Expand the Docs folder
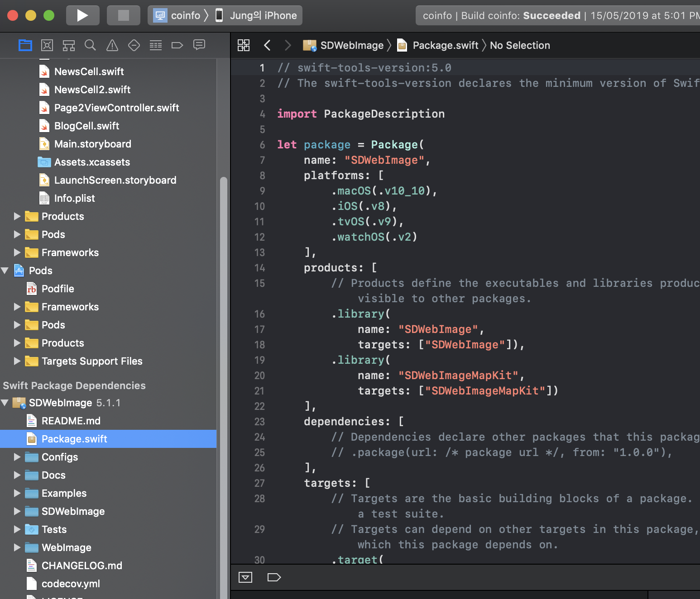This screenshot has height=599, width=700. tap(17, 475)
